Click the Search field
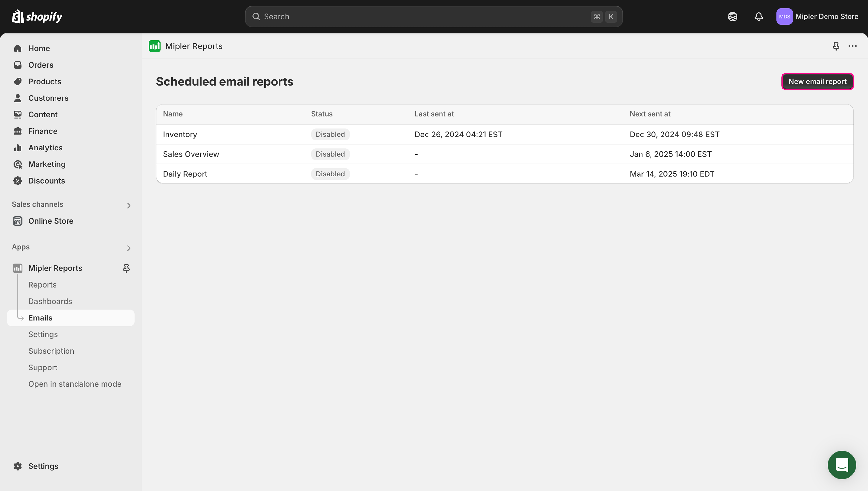The width and height of the screenshot is (868, 491). (x=421, y=17)
